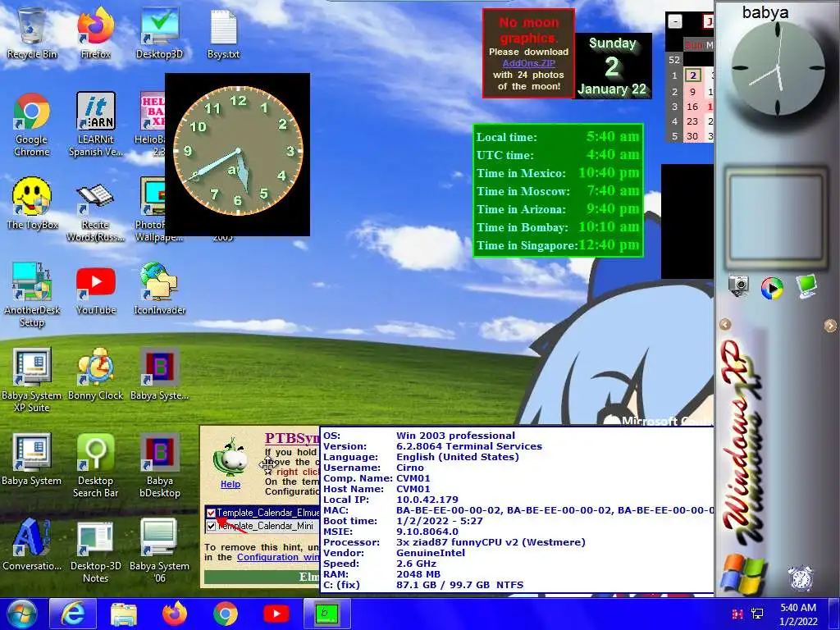840x630 pixels.
Task: Click the PTBSync mascot image
Action: [x=231, y=456]
